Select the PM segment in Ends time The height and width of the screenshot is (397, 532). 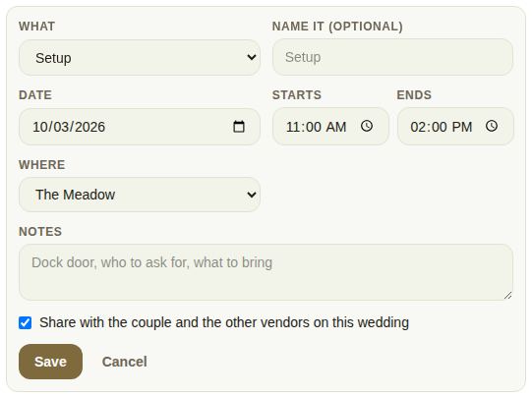click(x=462, y=127)
